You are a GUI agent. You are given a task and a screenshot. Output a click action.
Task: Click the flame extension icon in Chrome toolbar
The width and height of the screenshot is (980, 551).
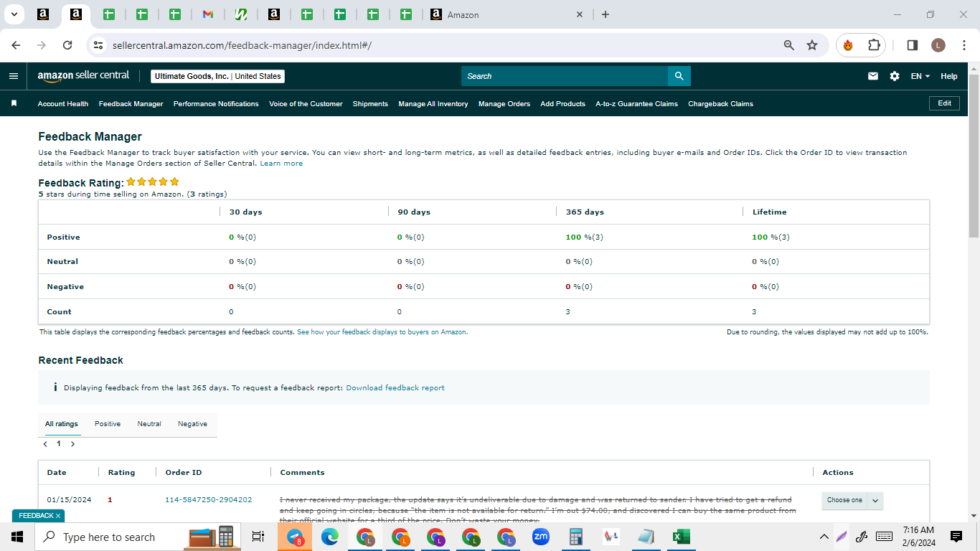pyautogui.click(x=848, y=45)
